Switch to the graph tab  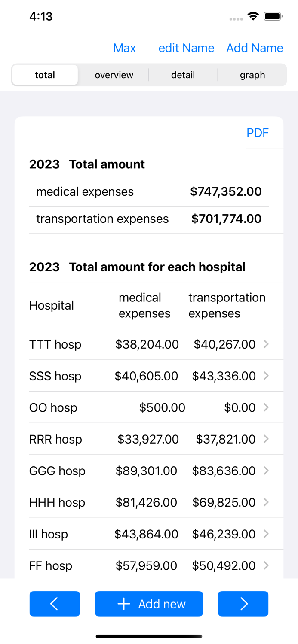coord(252,75)
